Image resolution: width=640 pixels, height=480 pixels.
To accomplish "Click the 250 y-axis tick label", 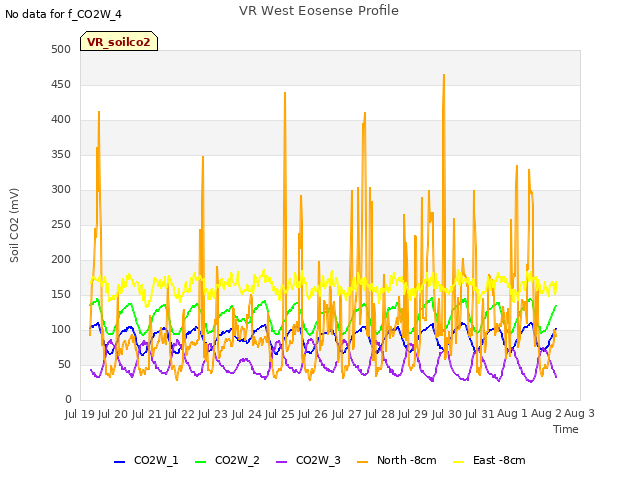I will (61, 224).
